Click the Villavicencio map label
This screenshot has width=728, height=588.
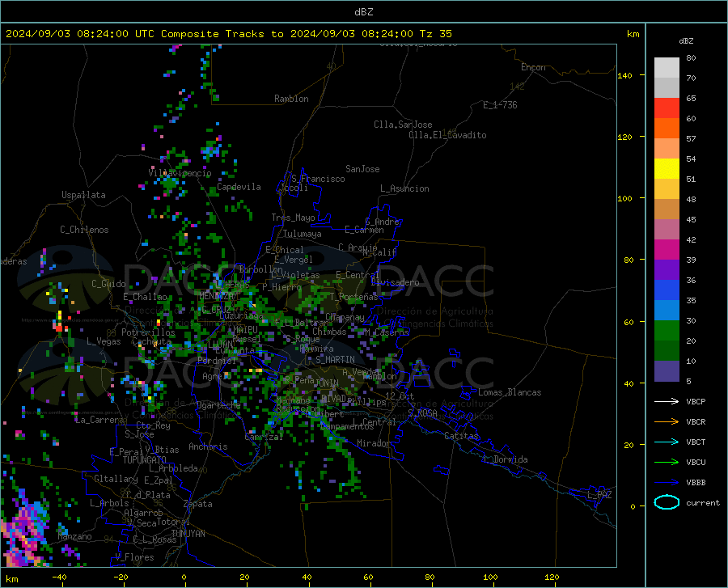point(180,173)
